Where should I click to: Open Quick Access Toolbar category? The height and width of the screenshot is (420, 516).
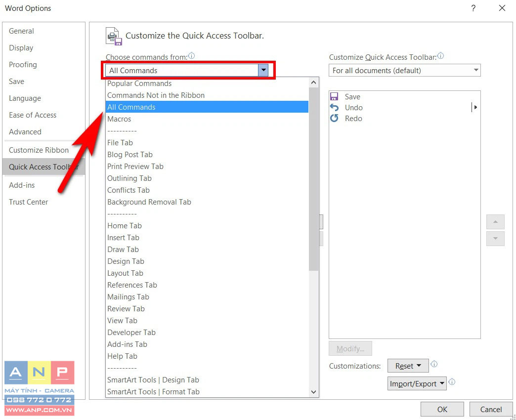[43, 167]
